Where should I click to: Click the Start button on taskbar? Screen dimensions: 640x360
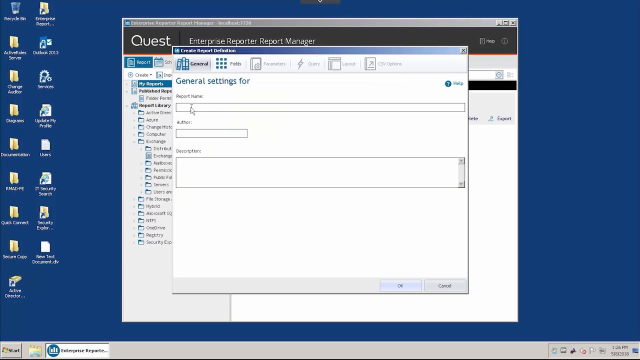pyautogui.click(x=11, y=350)
